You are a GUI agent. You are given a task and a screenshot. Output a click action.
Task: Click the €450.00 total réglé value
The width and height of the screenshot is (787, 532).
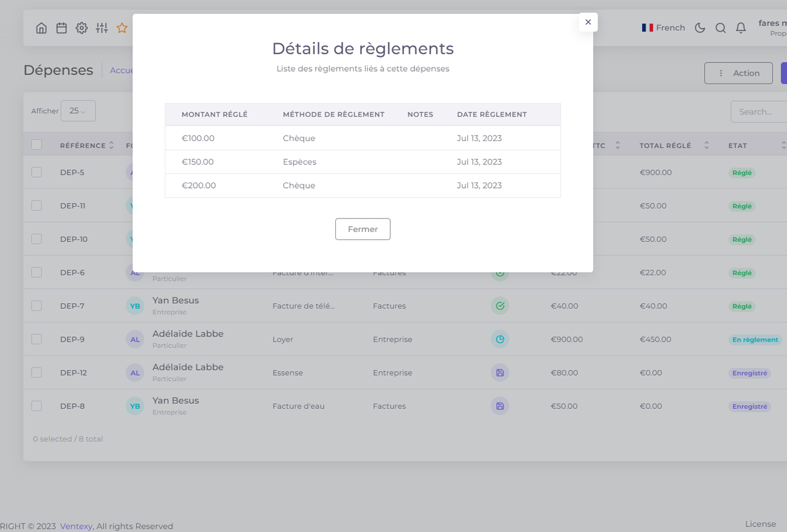pos(655,339)
